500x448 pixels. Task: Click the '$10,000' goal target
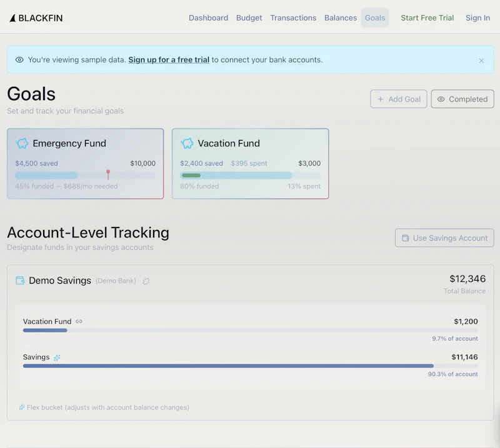click(x=142, y=163)
